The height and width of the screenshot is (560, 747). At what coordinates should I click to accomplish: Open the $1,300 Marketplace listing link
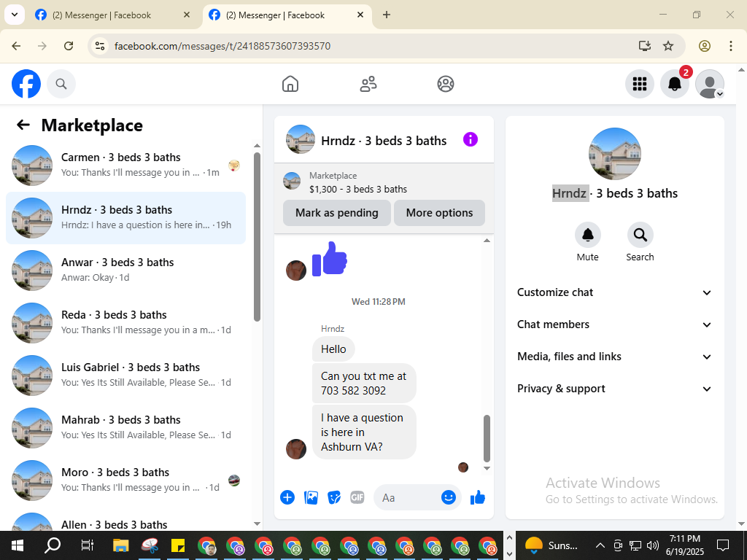coord(357,189)
